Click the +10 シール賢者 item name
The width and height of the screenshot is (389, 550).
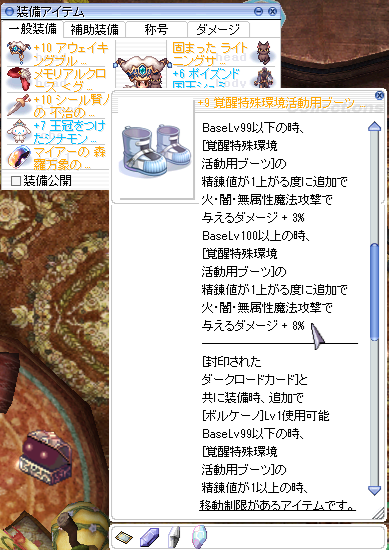click(72, 106)
